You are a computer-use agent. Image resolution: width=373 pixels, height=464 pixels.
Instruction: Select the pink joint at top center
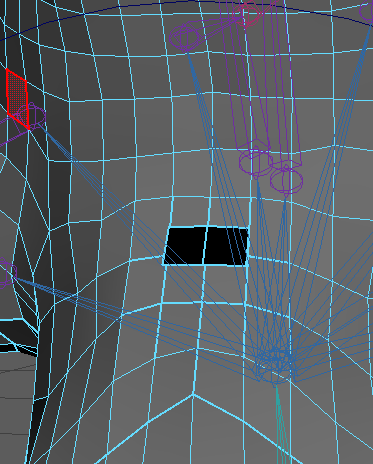pyautogui.click(x=249, y=13)
